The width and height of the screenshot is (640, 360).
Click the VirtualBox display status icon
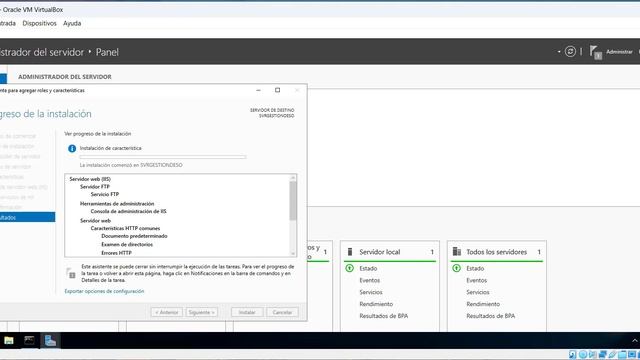click(x=632, y=355)
